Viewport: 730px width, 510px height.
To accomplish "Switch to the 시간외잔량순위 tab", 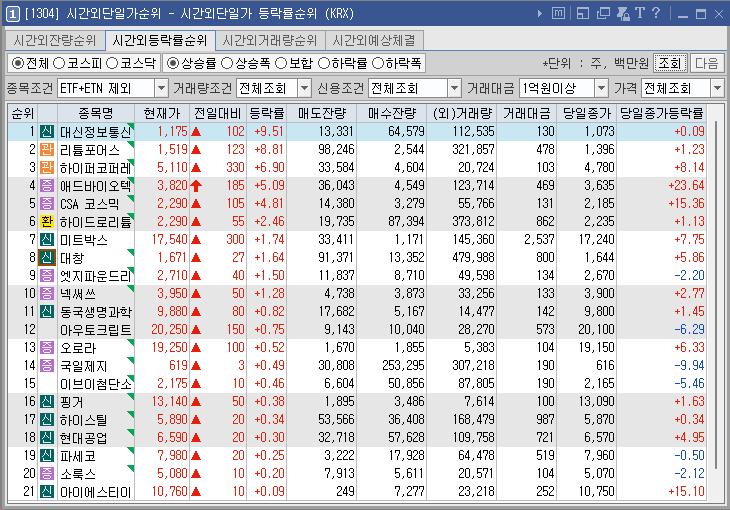I will 55,41.
